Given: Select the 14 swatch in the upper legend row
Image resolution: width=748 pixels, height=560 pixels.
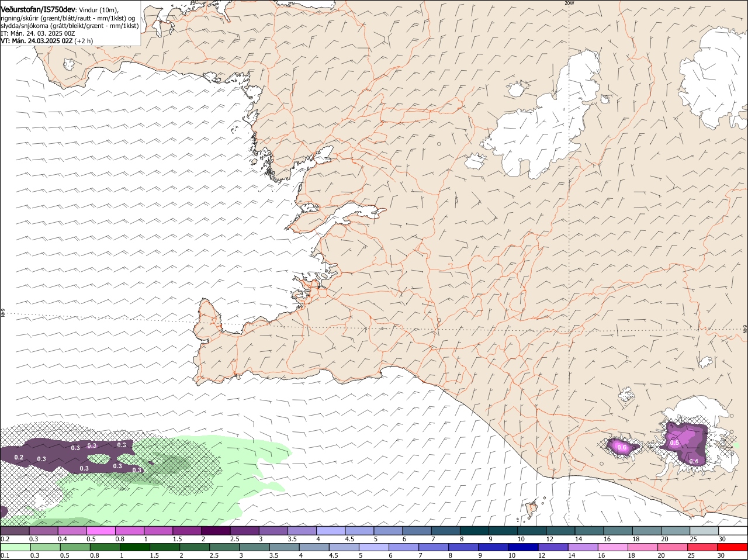Looking at the screenshot, I should pos(589,531).
